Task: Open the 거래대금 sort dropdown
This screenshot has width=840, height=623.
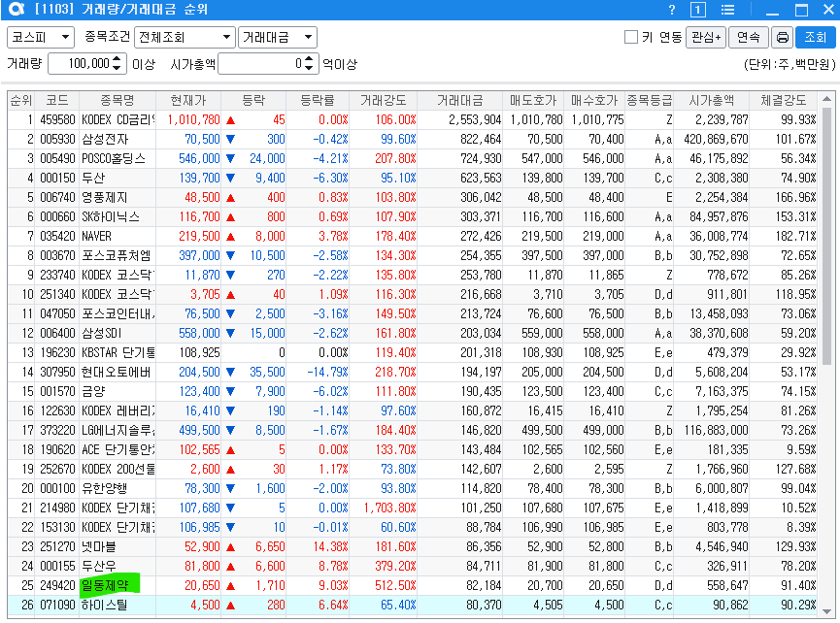Action: [x=278, y=38]
